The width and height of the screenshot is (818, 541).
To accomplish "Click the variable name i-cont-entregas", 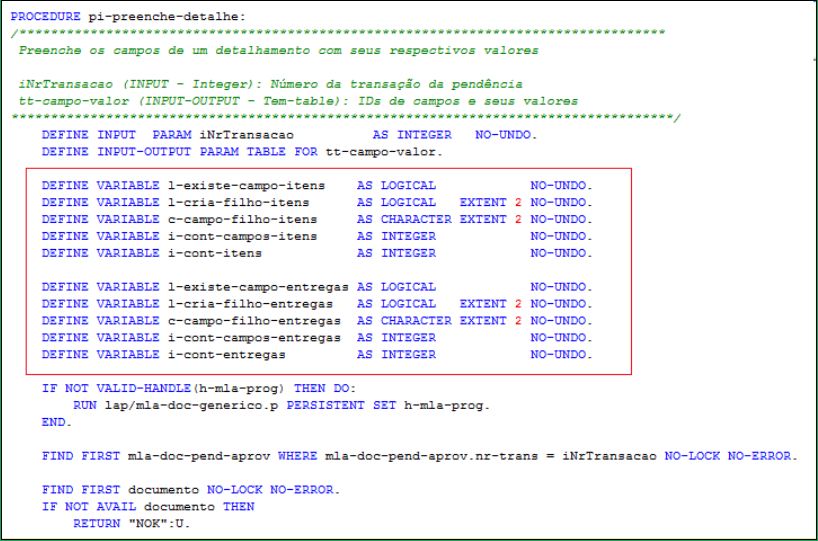I will click(226, 354).
